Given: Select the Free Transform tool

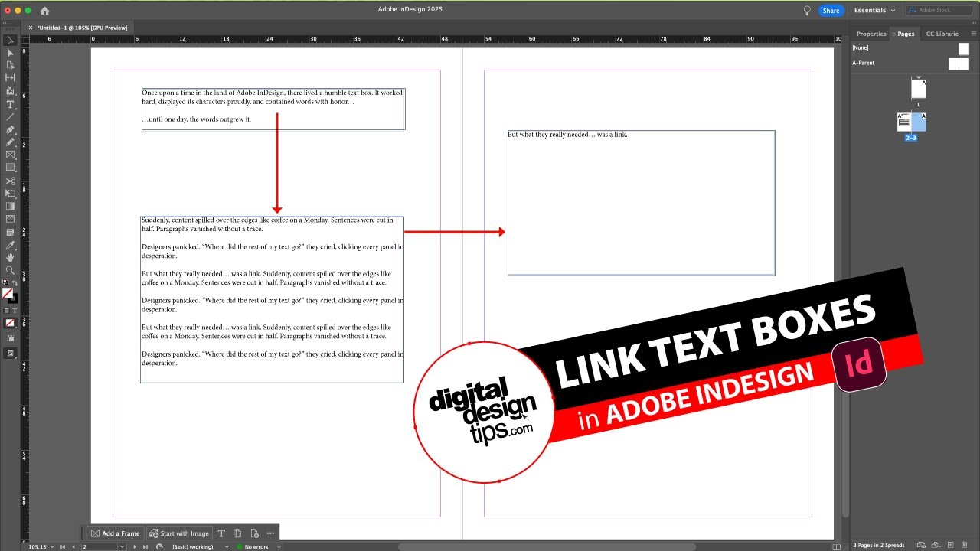Looking at the screenshot, I should 10,194.
